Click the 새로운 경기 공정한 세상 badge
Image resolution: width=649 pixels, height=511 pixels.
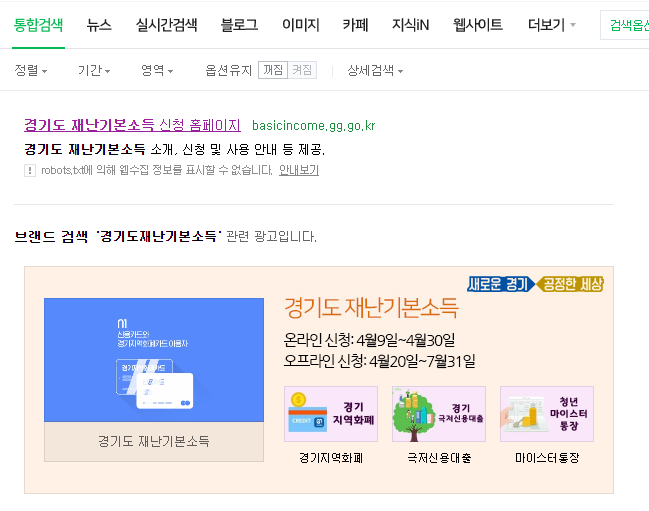click(535, 284)
